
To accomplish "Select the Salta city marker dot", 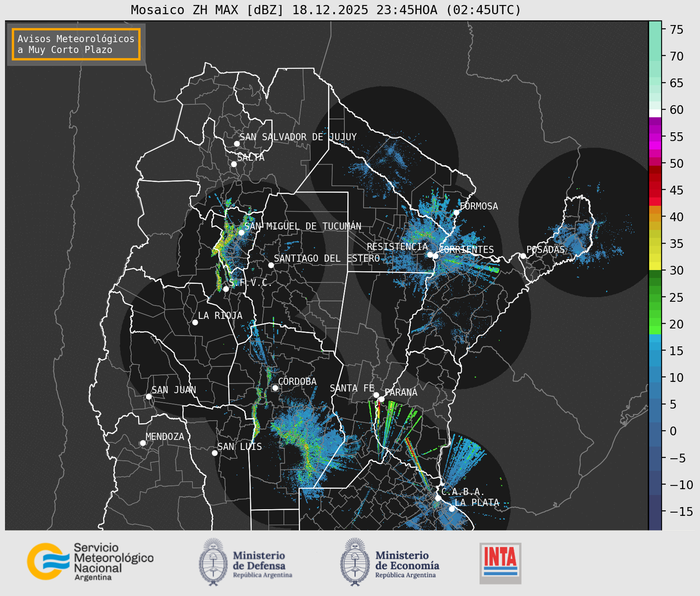I will [234, 164].
